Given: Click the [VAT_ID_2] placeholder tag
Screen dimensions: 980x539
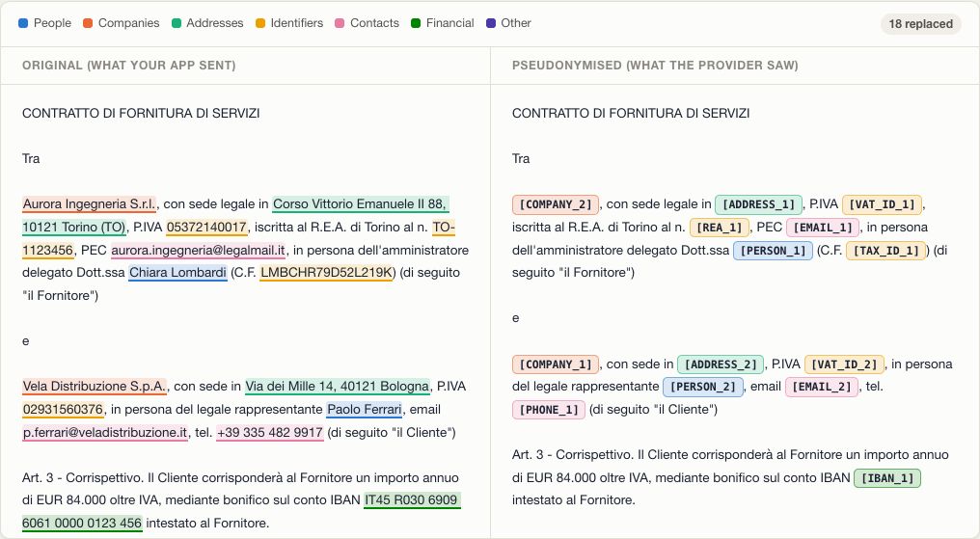Looking at the screenshot, I should [844, 364].
